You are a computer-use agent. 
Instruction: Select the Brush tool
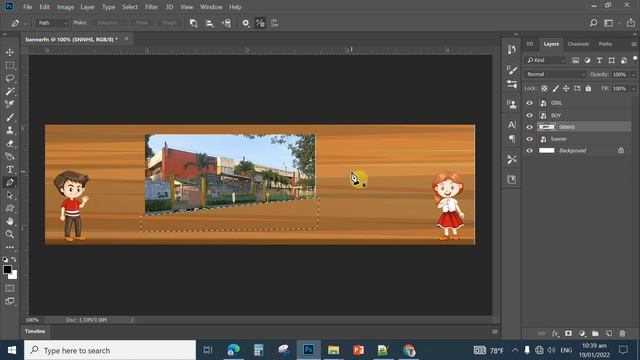[x=10, y=118]
